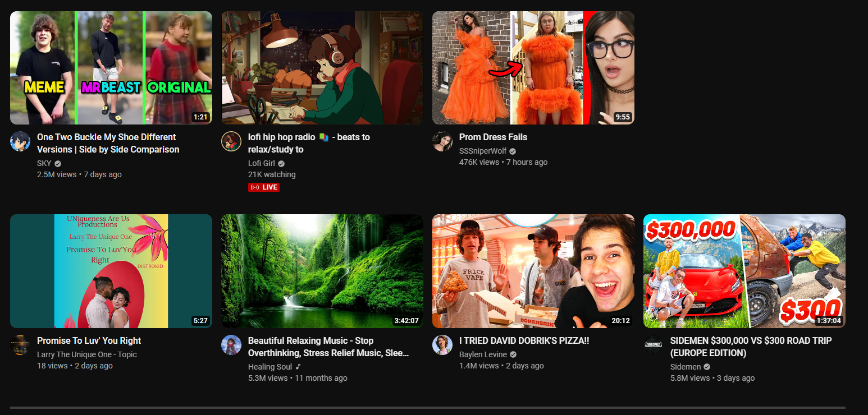Click the 5:27 duration badge
The height and width of the screenshot is (415, 868).
(x=200, y=321)
